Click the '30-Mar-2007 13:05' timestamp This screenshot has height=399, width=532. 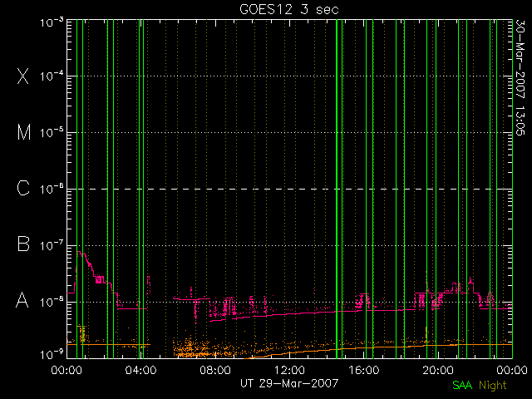click(520, 77)
